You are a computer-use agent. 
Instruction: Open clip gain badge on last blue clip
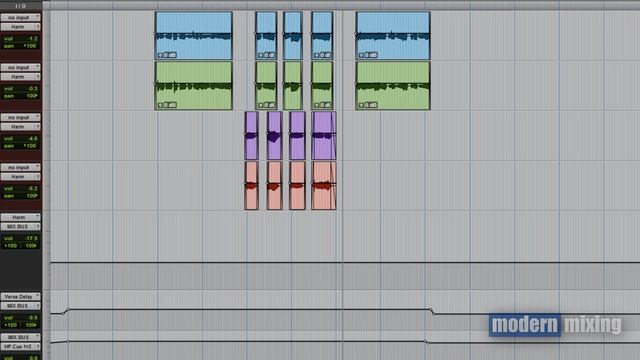[x=368, y=55]
